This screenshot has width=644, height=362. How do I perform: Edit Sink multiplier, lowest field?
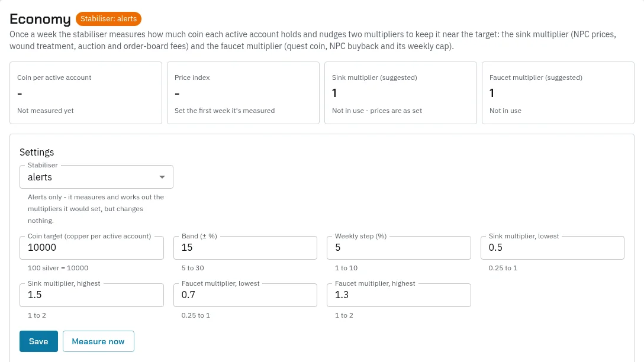pos(552,247)
